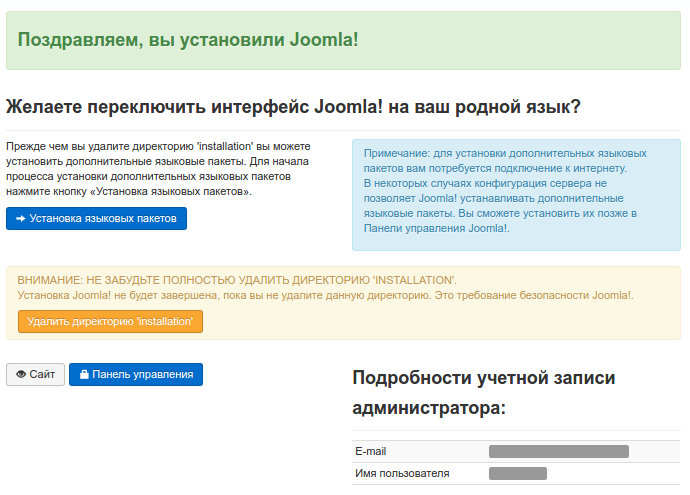Click the blue 'Примечание' info note text

pos(505,191)
